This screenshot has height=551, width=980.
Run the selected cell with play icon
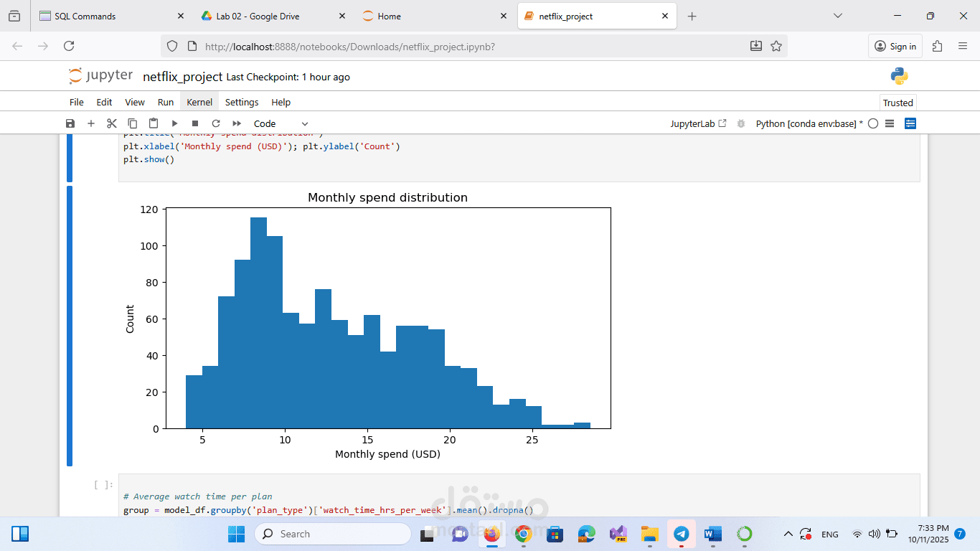(174, 123)
